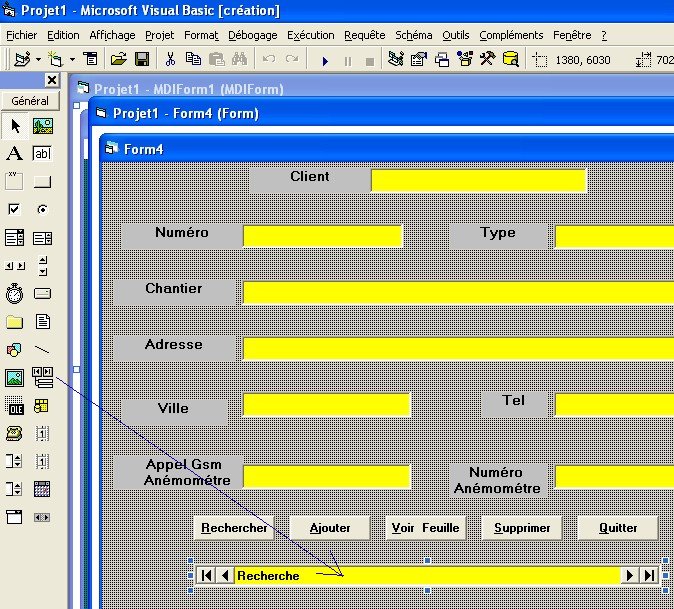Select the DriveListBox control tool
The width and height of the screenshot is (674, 609).
pos(42,294)
